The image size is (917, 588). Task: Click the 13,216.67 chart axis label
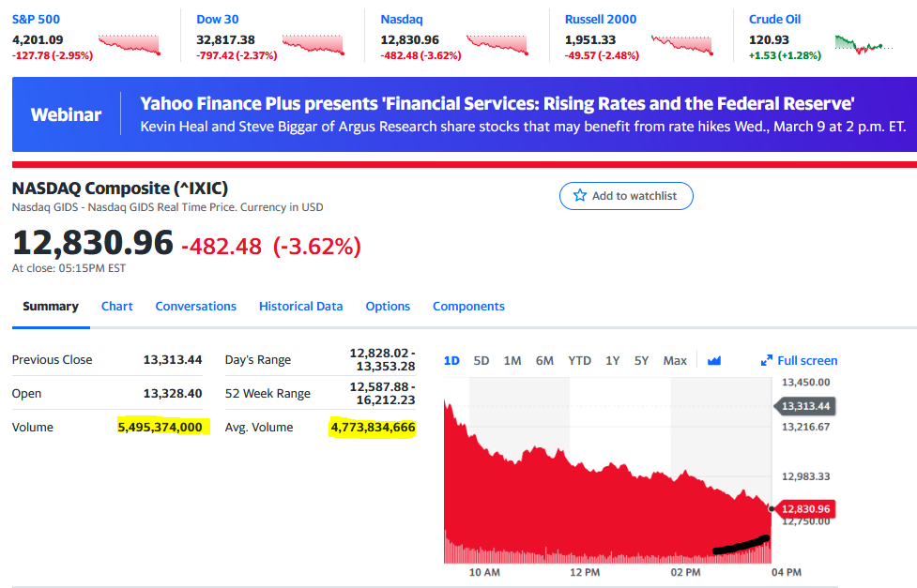click(x=805, y=427)
